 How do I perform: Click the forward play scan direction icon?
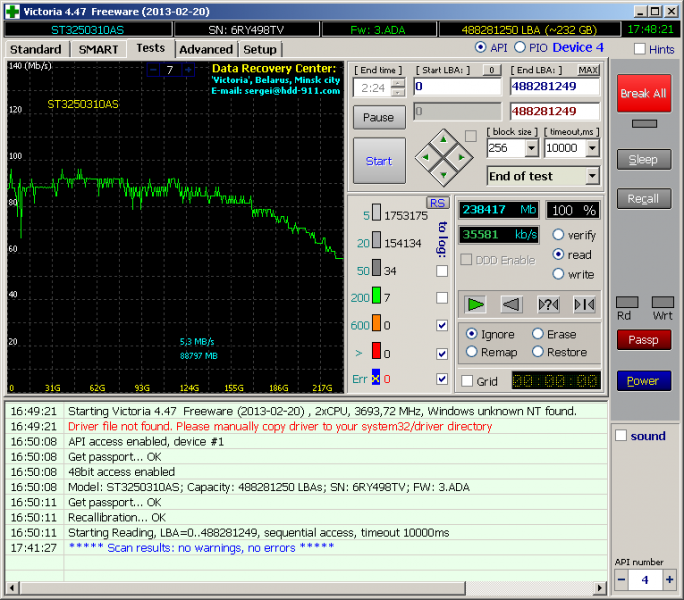click(476, 304)
